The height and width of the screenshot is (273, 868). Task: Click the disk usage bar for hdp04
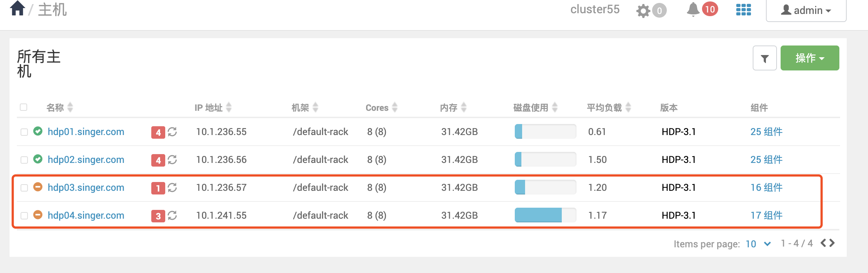pyautogui.click(x=545, y=215)
